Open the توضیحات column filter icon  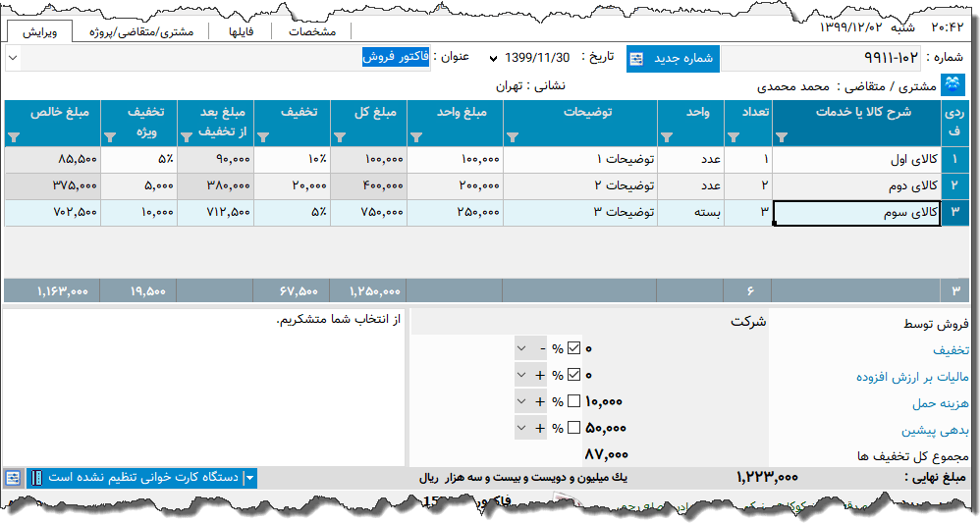[x=513, y=137]
